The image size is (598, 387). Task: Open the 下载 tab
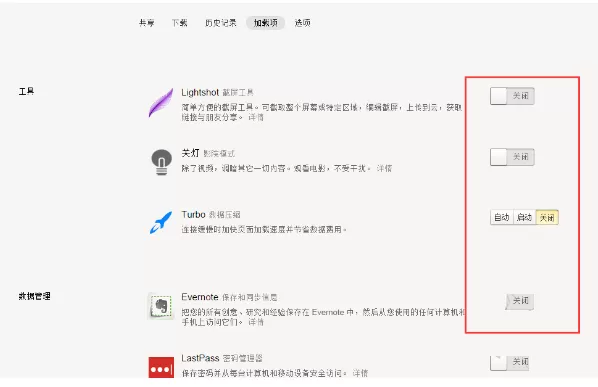pyautogui.click(x=179, y=23)
